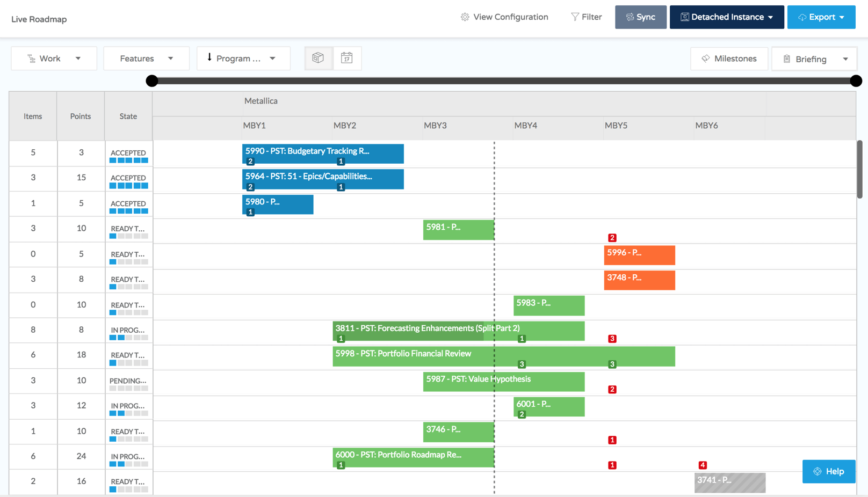The height and width of the screenshot is (497, 868).
Task: Click the Filter funnel icon
Action: pyautogui.click(x=574, y=17)
